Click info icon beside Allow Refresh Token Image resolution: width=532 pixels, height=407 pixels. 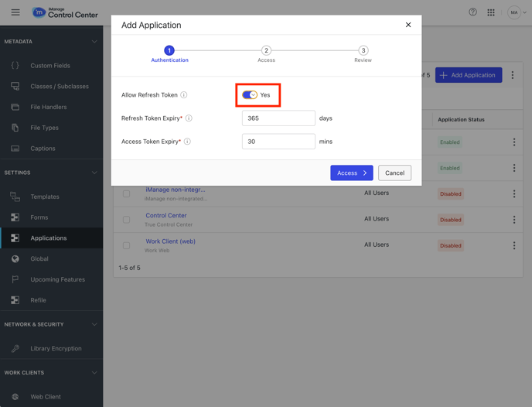pos(184,95)
